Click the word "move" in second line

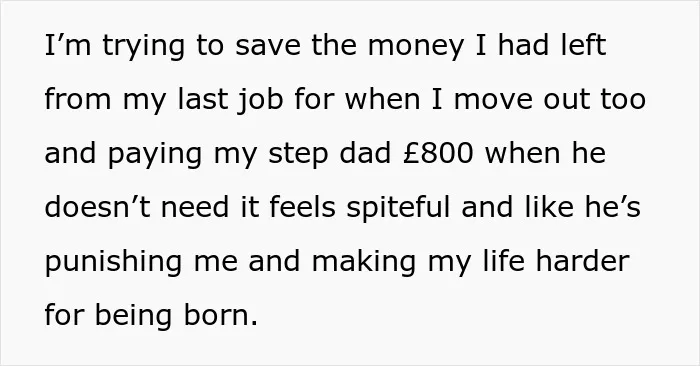click(x=493, y=100)
